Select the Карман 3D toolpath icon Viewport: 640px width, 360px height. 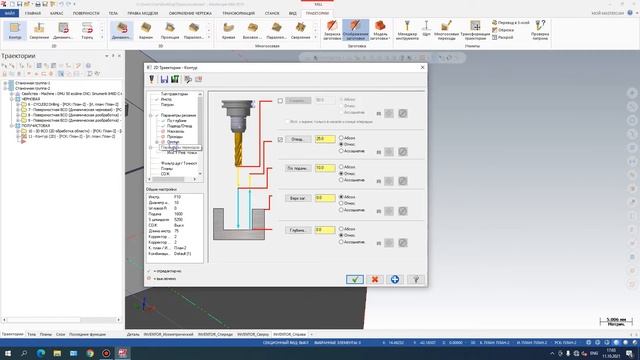tap(146, 31)
